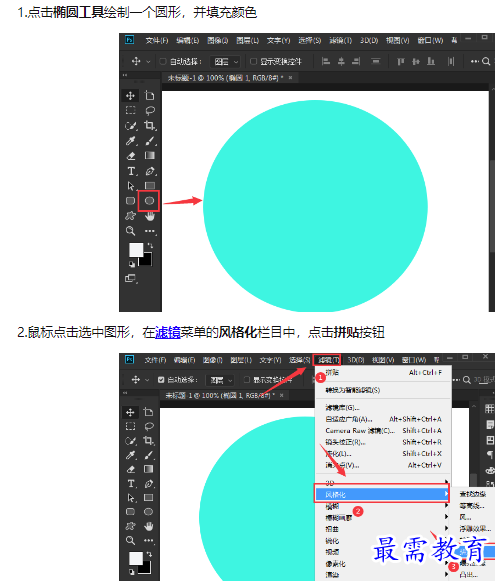Select the Eyedropper tool in the first screenshot
Viewport: 495px width, 581px height.
click(x=130, y=141)
